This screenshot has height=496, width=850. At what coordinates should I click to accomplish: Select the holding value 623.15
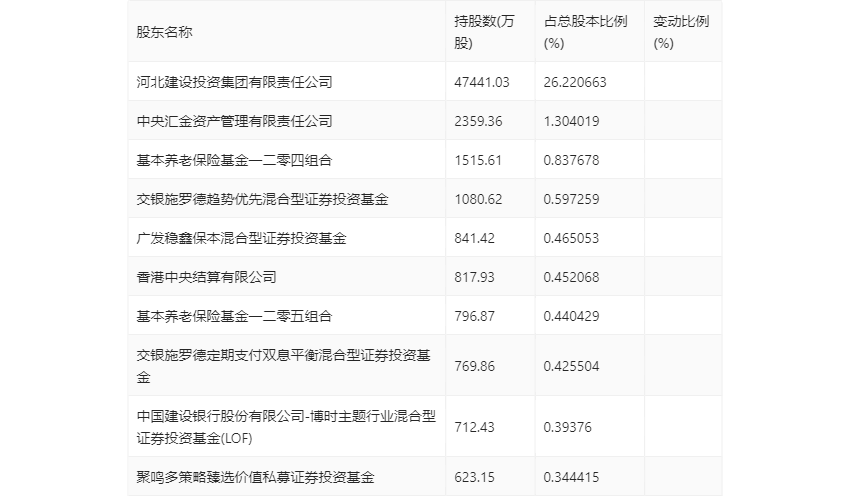click(474, 477)
